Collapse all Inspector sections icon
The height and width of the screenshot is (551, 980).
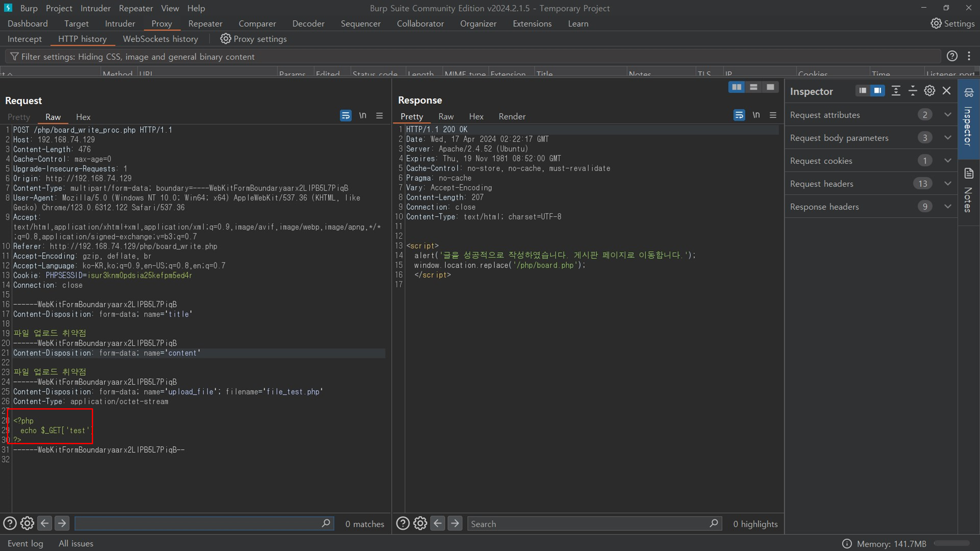point(913,90)
